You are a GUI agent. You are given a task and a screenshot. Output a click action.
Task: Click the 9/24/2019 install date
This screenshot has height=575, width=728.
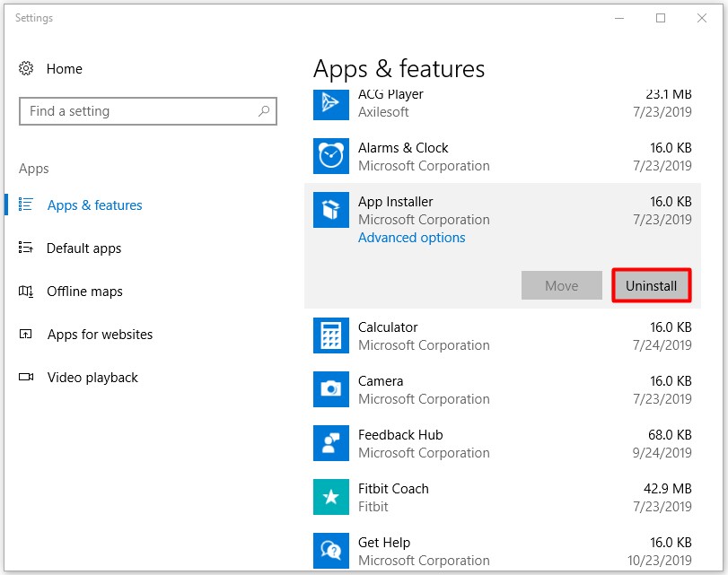[662, 453]
